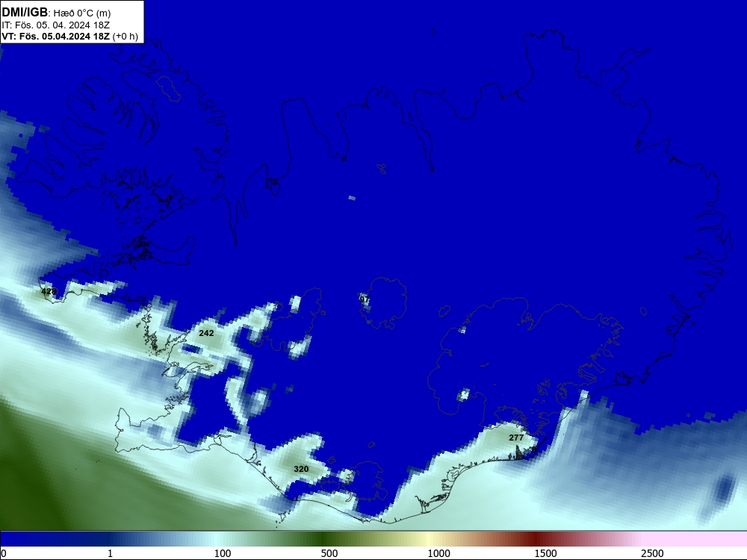Viewport: 747px width, 560px height.
Task: Click the 242 value label on the map
Action: click(206, 333)
